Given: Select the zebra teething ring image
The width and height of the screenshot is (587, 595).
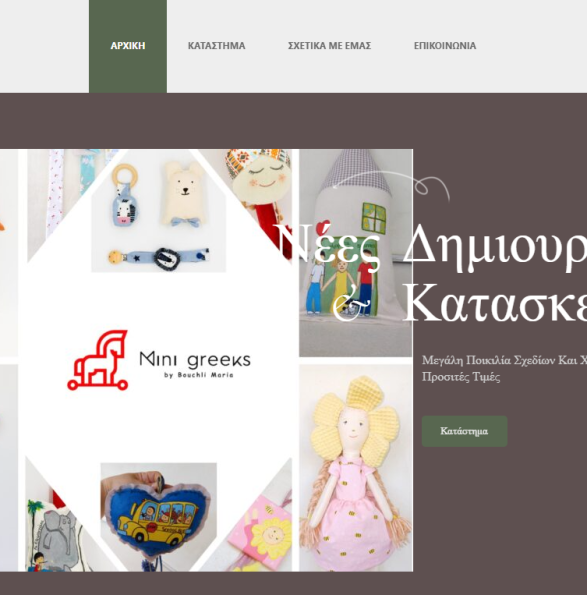Looking at the screenshot, I should (x=126, y=196).
